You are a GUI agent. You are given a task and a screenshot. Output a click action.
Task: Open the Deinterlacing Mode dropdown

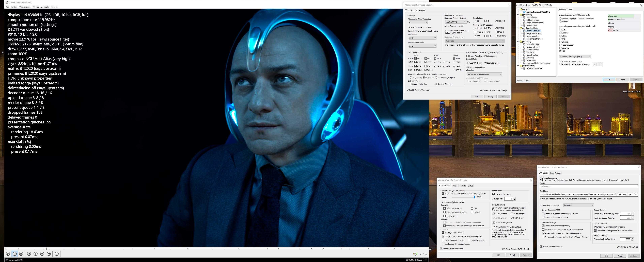point(422,46)
